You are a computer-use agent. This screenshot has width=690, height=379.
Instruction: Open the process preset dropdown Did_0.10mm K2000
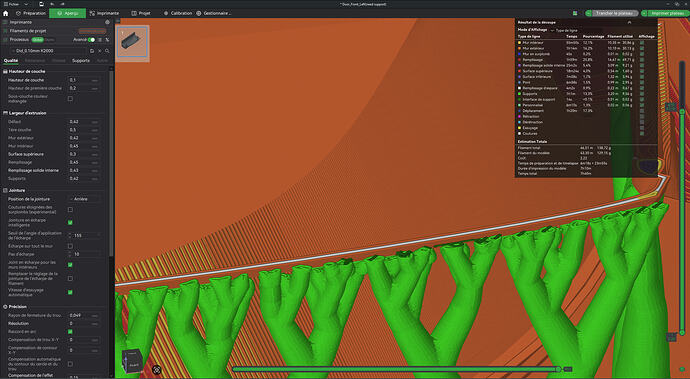click(x=48, y=51)
